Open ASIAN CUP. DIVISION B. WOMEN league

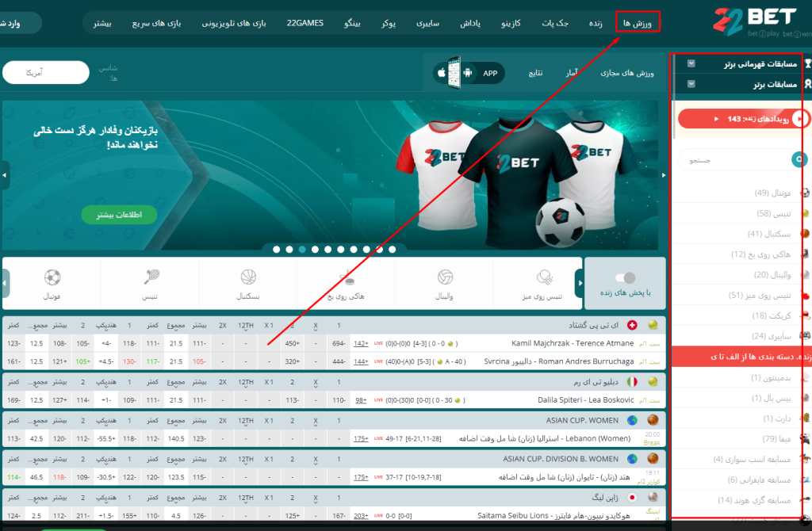(561, 459)
